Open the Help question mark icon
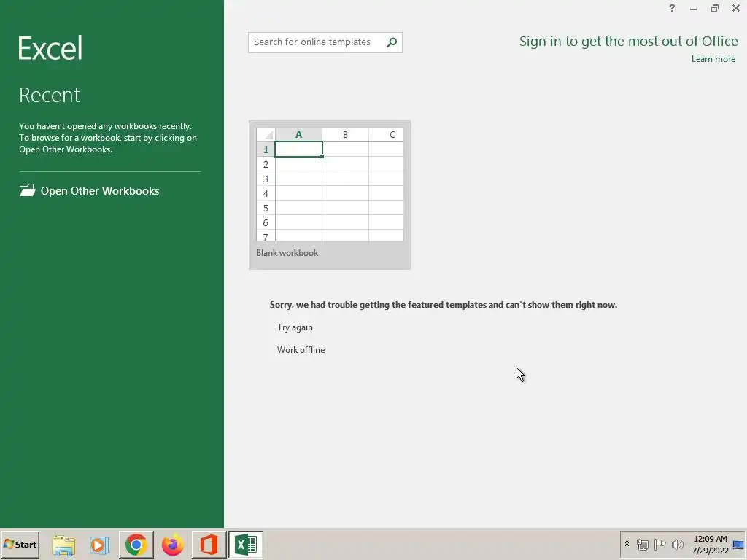This screenshot has height=560, width=747. pos(672,8)
